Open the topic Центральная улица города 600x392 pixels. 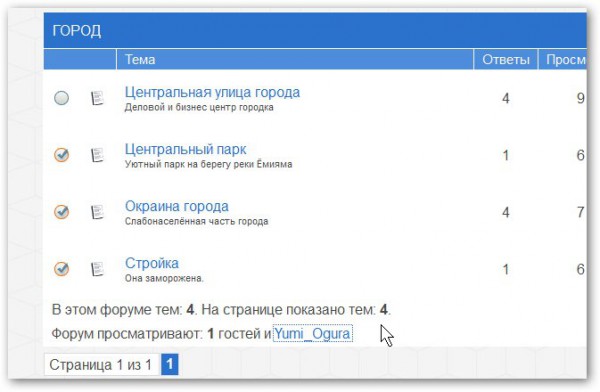(x=212, y=92)
